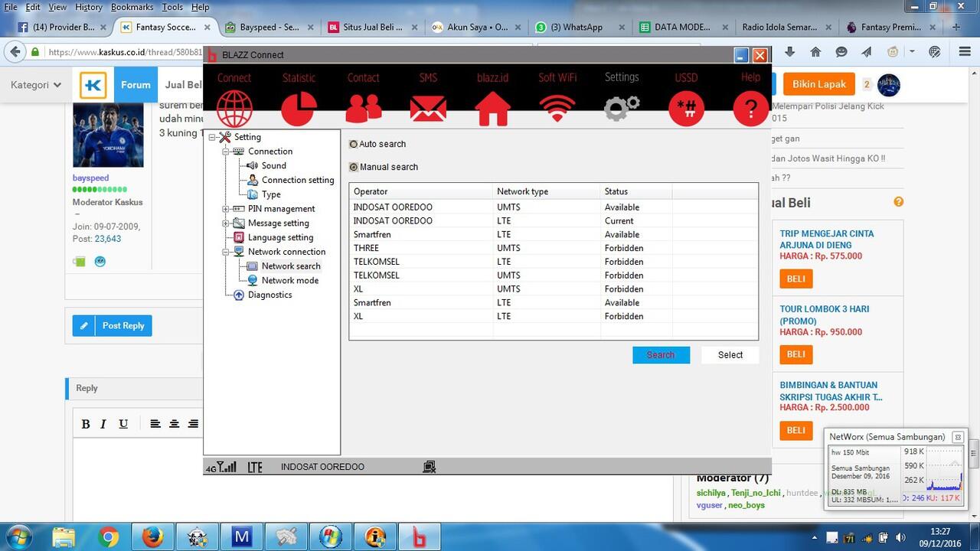Viewport: 980px width, 551px height.
Task: Click the Firefox downloads arrow icon
Action: [x=789, y=52]
